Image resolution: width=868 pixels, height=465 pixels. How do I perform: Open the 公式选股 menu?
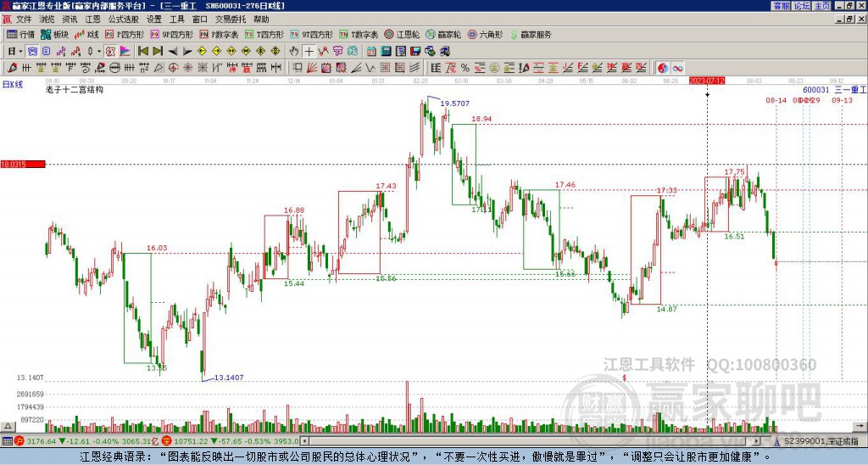[x=124, y=20]
